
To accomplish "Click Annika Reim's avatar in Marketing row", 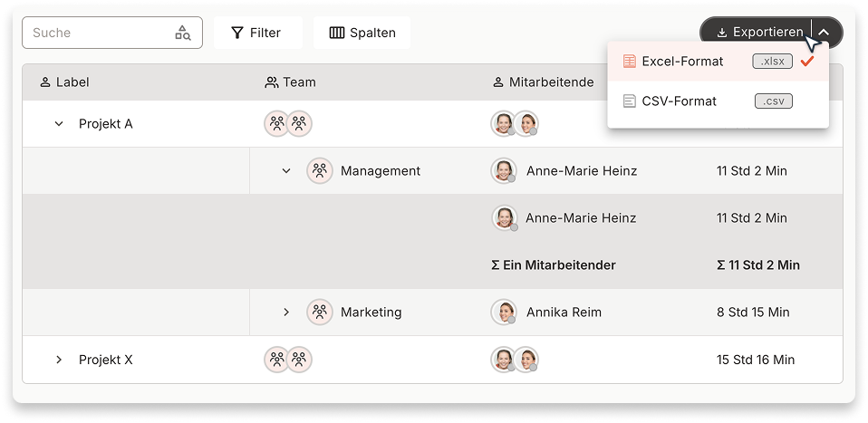I will (x=504, y=312).
